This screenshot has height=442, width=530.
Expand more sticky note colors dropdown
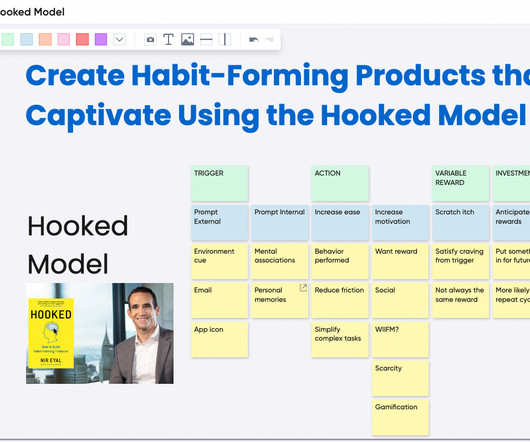tap(119, 40)
